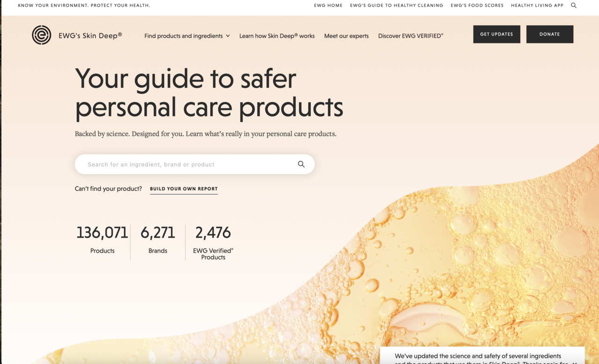Open Learn how Skin Deep works
Screen dimensions: 599x364
[x=277, y=36]
